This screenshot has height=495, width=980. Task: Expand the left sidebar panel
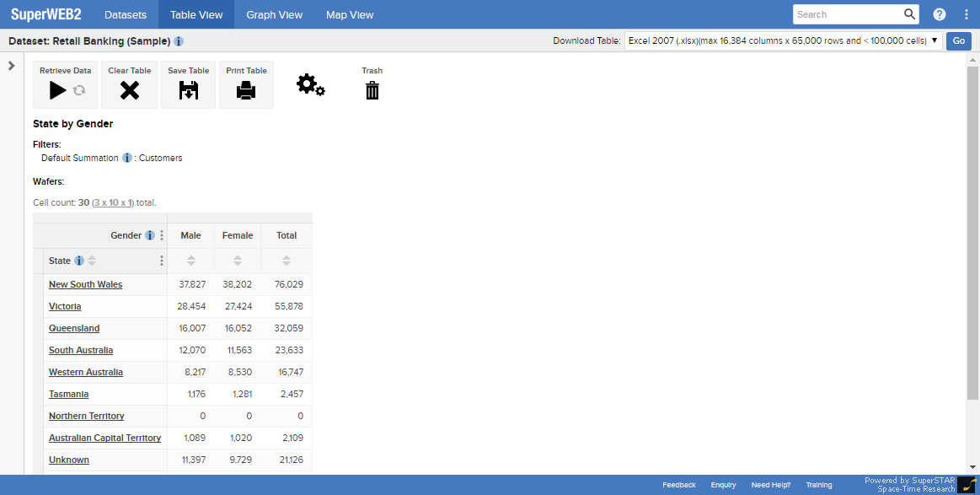pyautogui.click(x=12, y=66)
